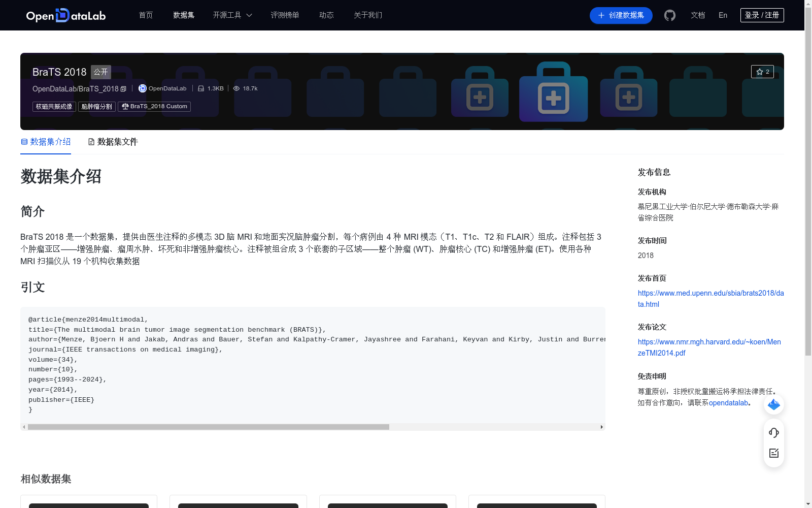812x508 pixels.
Task: Click the citation scrollbar right arrow
Action: tap(602, 427)
